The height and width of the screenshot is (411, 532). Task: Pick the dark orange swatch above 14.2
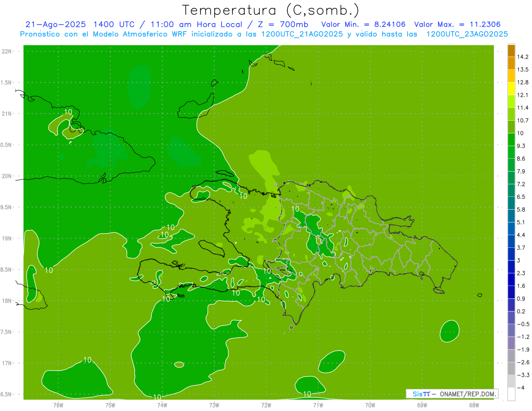(x=511, y=51)
